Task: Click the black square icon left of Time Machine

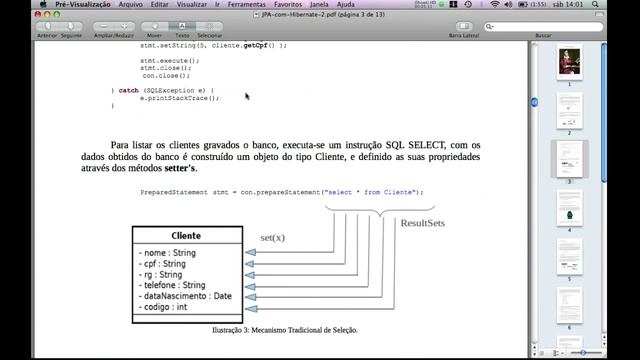Action: pyautogui.click(x=453, y=4)
